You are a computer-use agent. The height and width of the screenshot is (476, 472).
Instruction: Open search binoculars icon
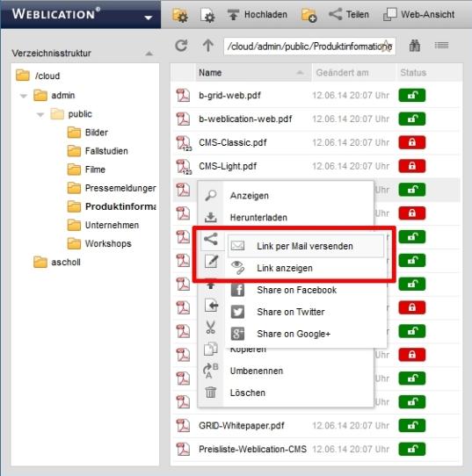415,46
